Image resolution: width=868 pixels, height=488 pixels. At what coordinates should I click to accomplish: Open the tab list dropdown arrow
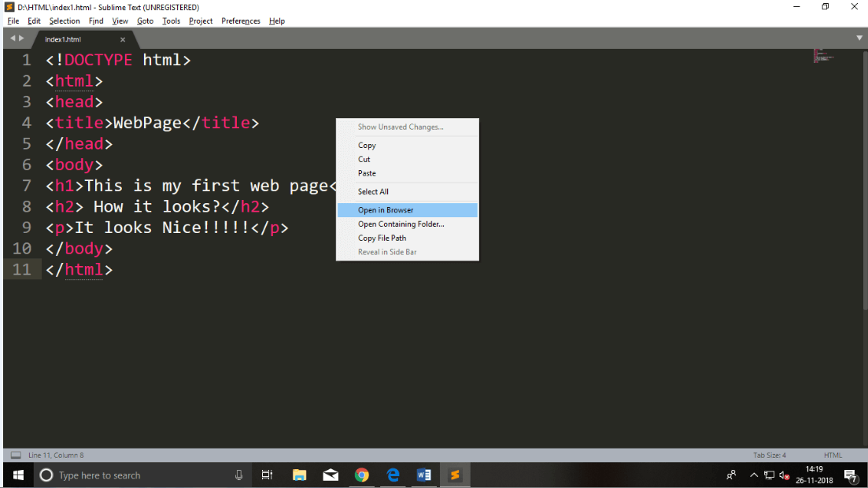tap(859, 39)
